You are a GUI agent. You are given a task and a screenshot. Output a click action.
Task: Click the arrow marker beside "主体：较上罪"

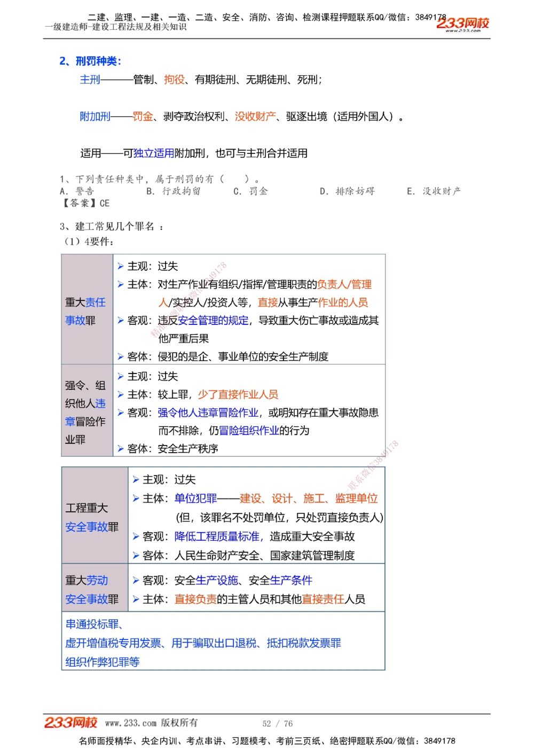pos(120,394)
